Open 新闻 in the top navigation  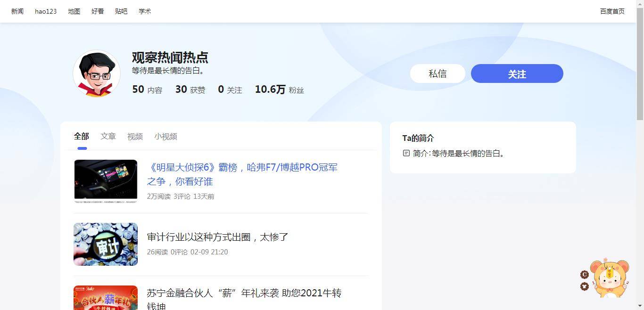coord(17,11)
